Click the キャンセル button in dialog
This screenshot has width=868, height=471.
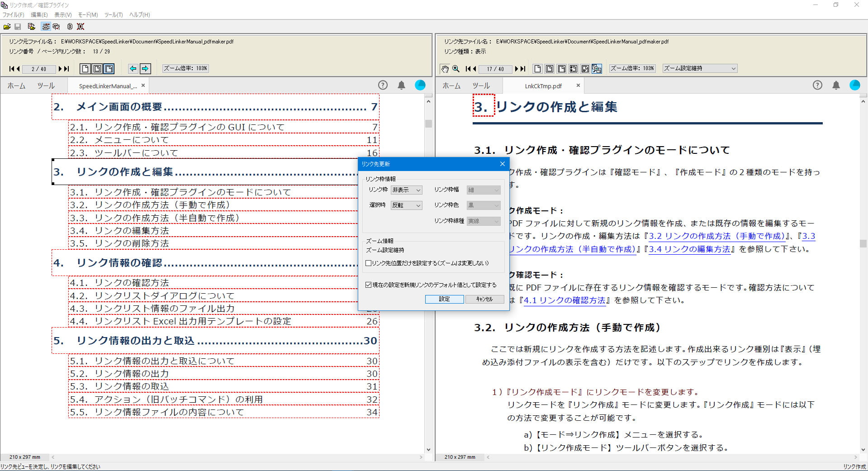click(x=484, y=299)
